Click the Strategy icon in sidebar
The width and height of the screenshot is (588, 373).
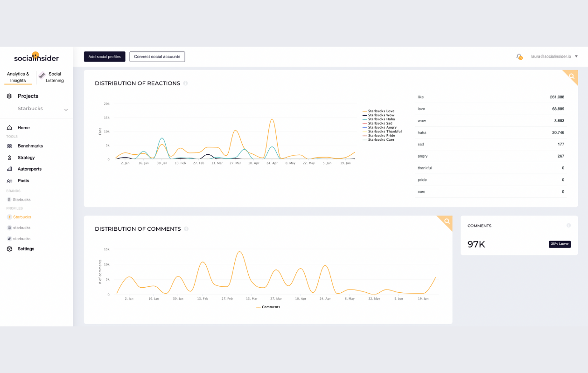pyautogui.click(x=9, y=158)
